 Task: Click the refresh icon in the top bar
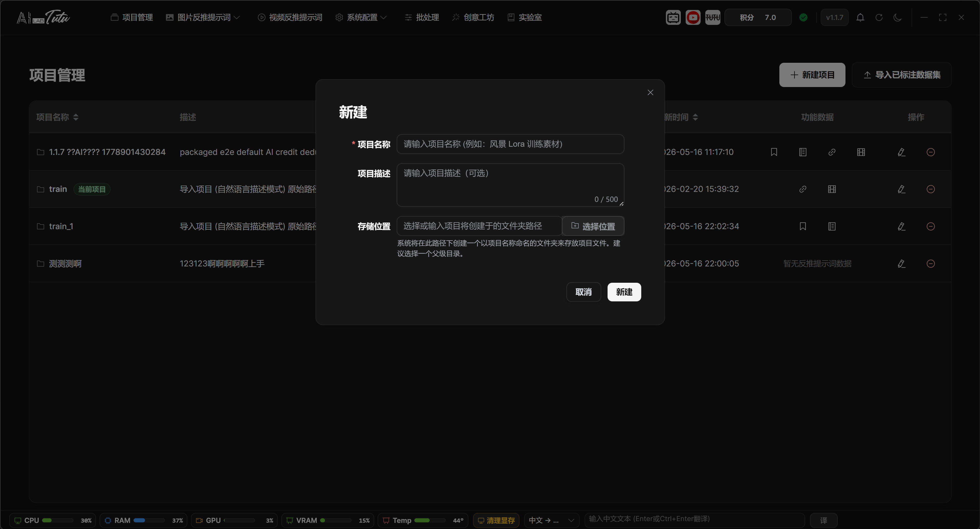click(879, 18)
